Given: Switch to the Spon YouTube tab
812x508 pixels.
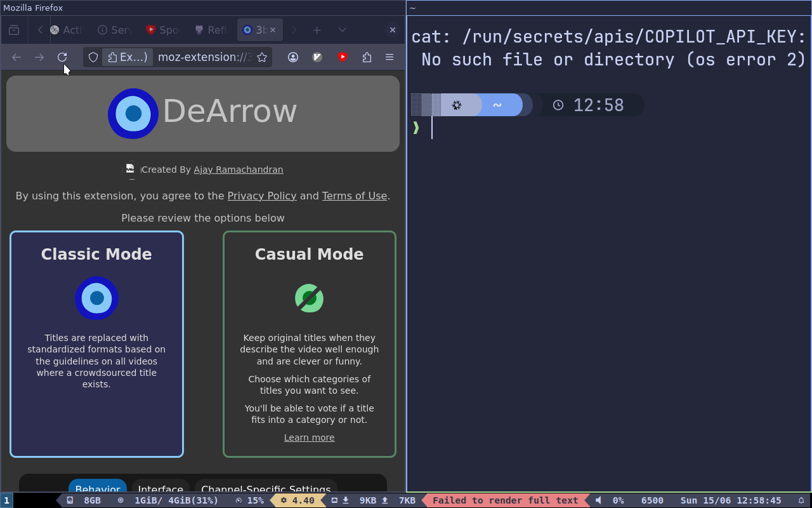Looking at the screenshot, I should click(x=163, y=30).
